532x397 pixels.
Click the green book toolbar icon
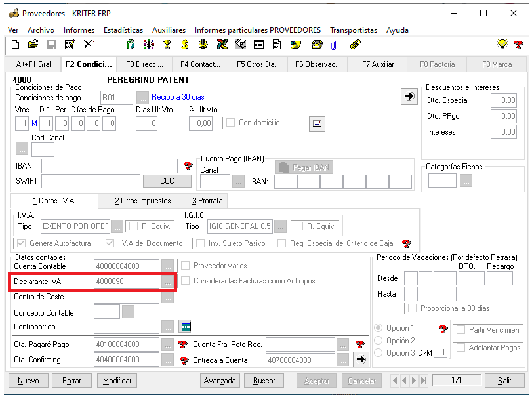pyautogui.click(x=131, y=45)
